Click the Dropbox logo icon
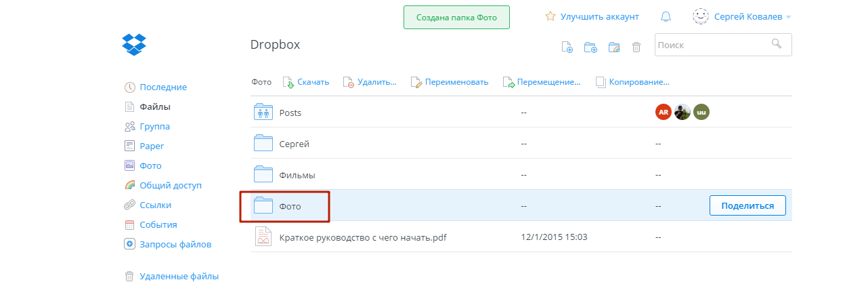868x301 pixels. (134, 45)
